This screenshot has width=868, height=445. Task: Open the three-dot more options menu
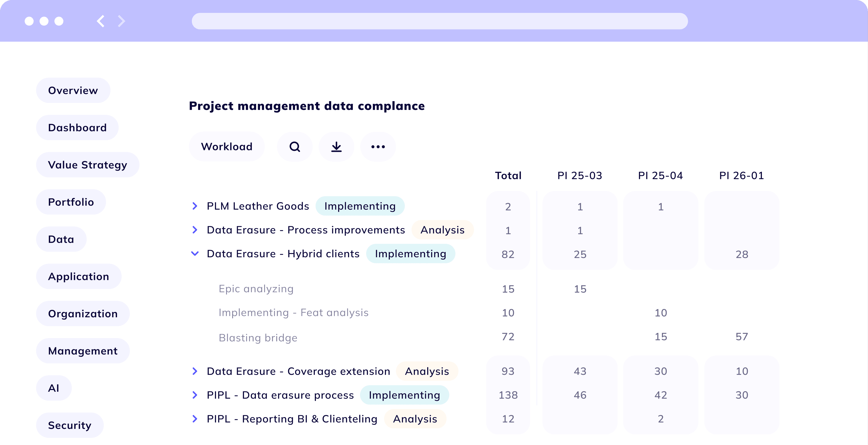click(x=378, y=147)
